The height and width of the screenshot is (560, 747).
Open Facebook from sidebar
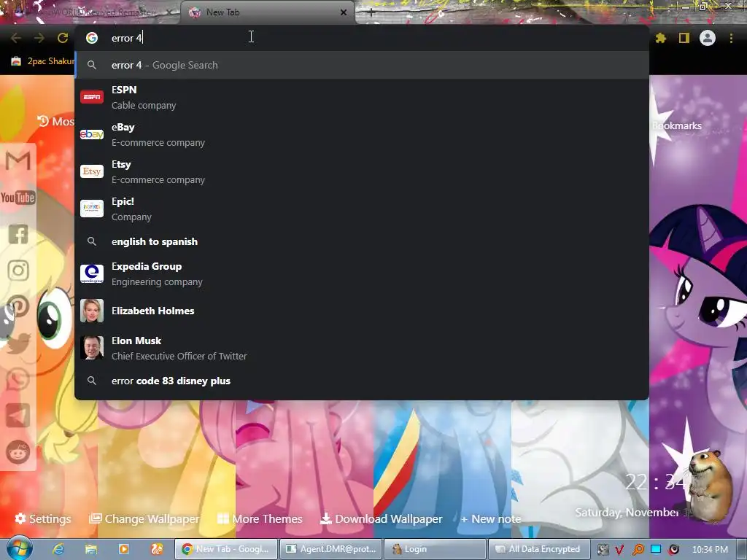(18, 234)
